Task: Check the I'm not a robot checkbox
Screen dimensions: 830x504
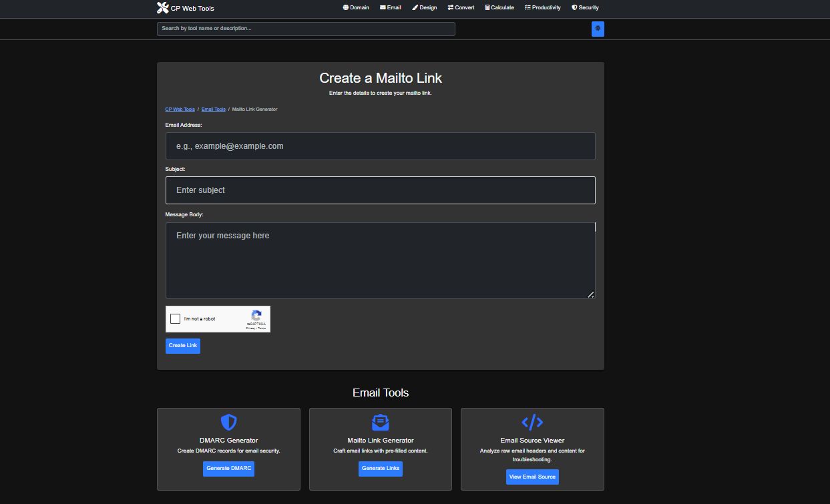Action: point(175,319)
